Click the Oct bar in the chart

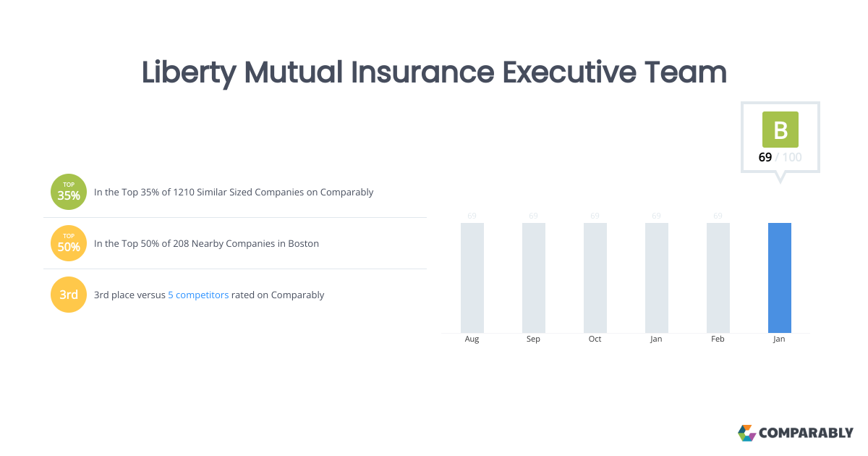point(595,277)
